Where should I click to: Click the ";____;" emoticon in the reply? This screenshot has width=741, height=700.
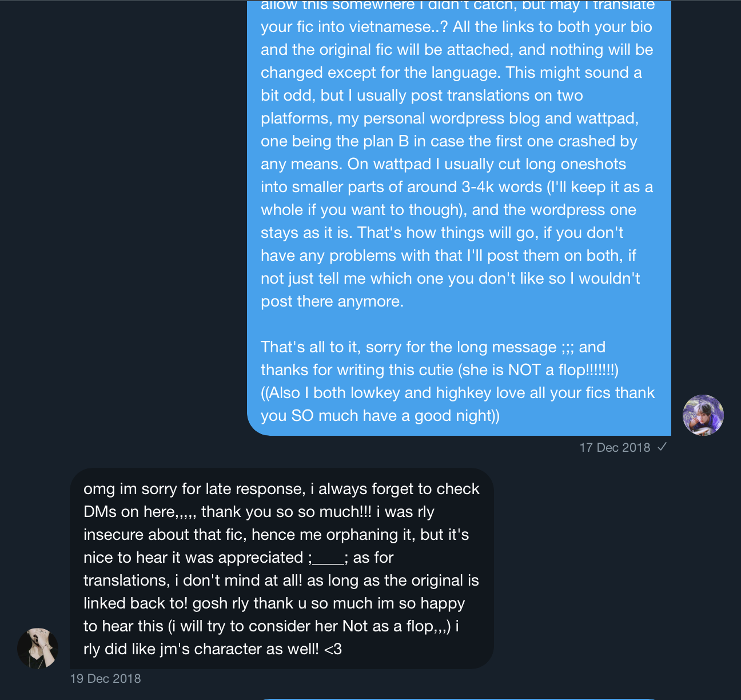[328, 558]
